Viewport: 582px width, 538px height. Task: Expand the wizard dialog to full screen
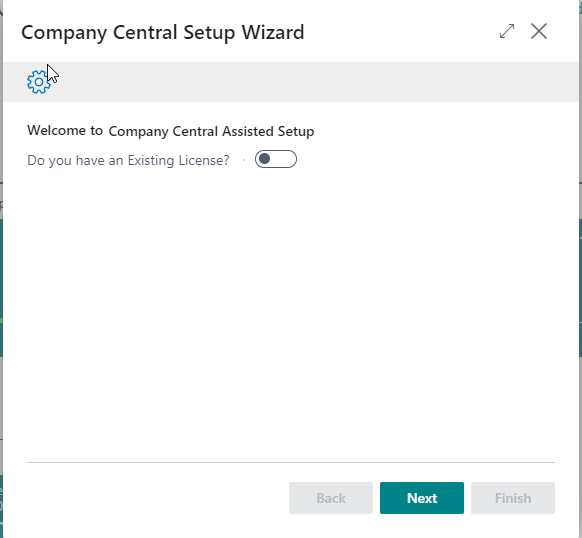507,31
